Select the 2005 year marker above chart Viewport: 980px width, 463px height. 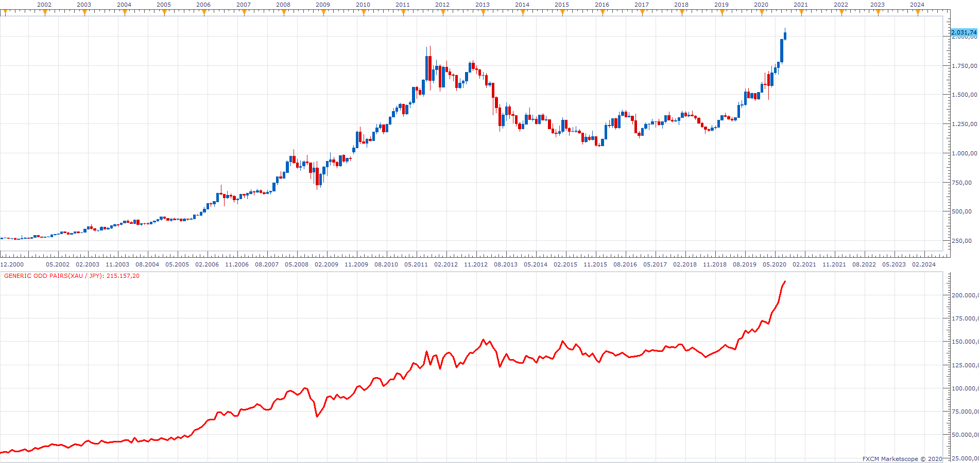164,5
